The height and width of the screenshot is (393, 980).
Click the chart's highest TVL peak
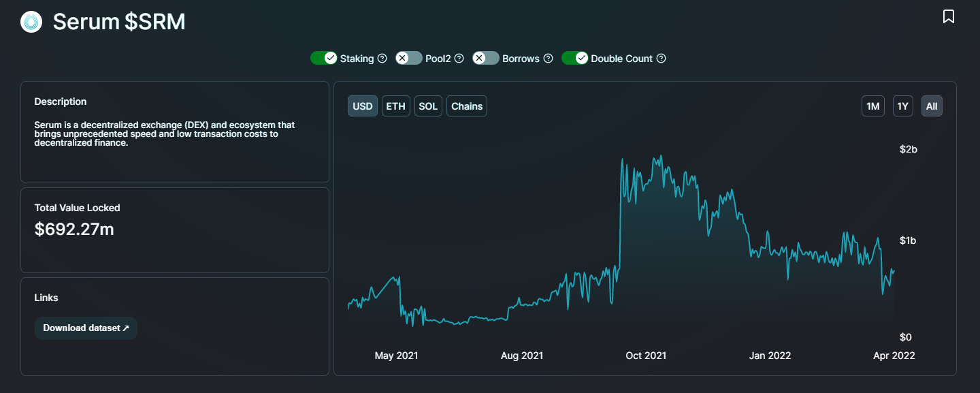tap(660, 156)
